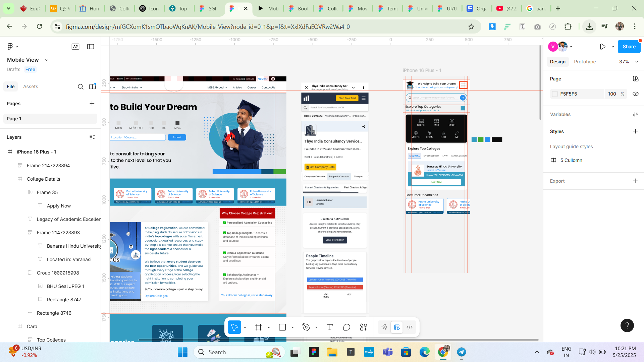
Task: Expand the Mobile View file name dropdown
Action: click(x=46, y=60)
